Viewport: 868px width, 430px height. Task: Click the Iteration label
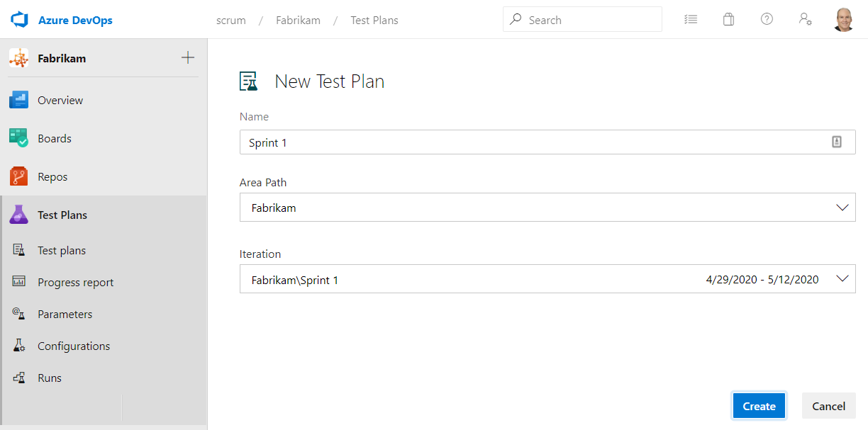pos(260,254)
